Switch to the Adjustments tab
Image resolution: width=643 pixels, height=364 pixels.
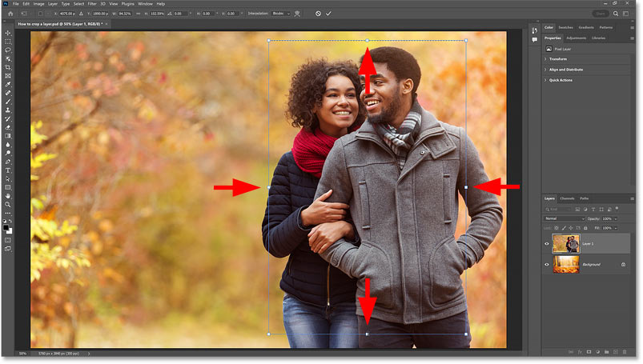pos(577,38)
